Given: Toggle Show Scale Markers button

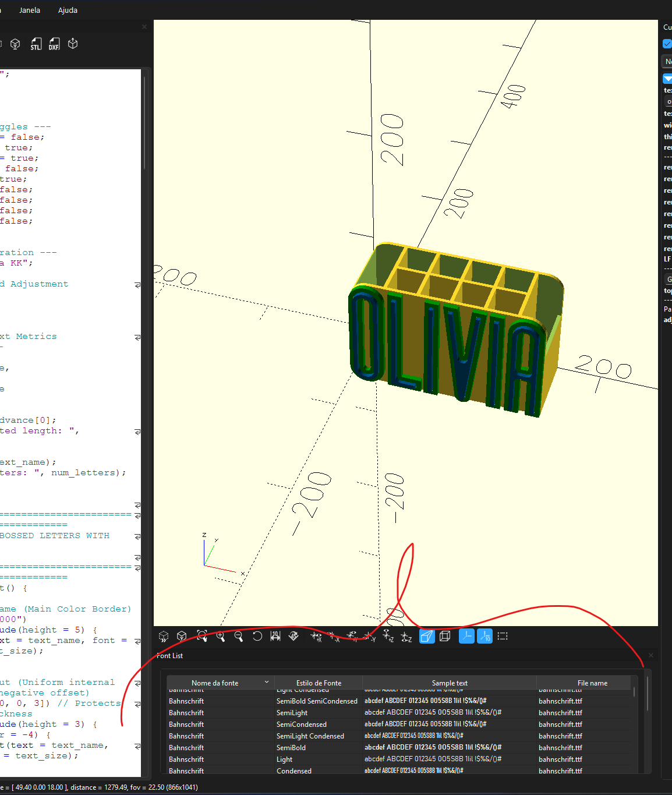Looking at the screenshot, I should (484, 637).
